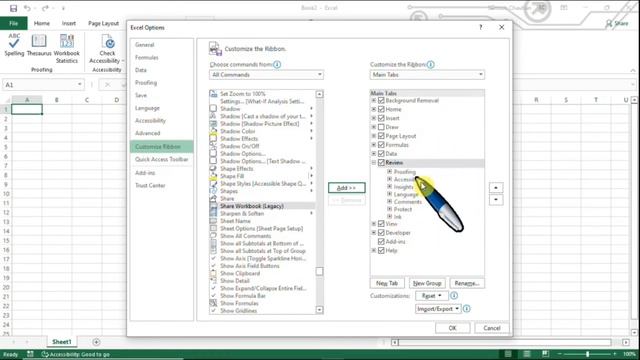
Task: Open Quick Access Toolbar category
Action: pos(162,160)
